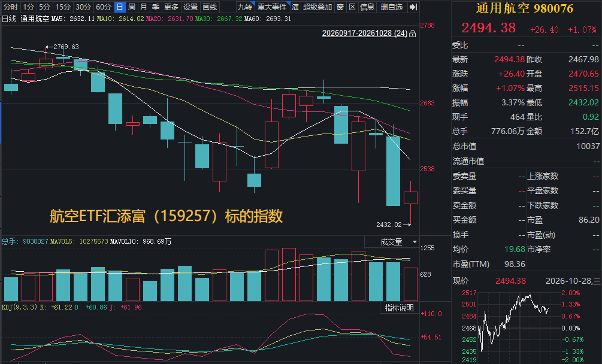The image size is (602, 364).
Task: Switch to the 月 monthly chart
Action: tap(144, 7)
